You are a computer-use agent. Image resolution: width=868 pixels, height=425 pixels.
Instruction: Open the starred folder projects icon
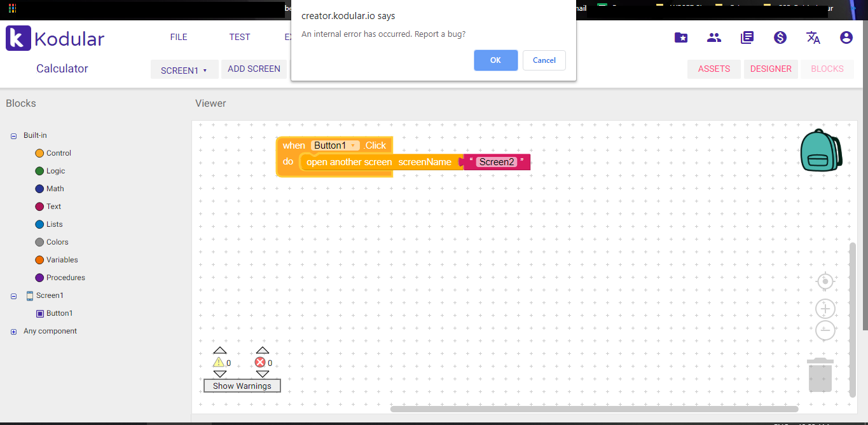click(x=681, y=37)
